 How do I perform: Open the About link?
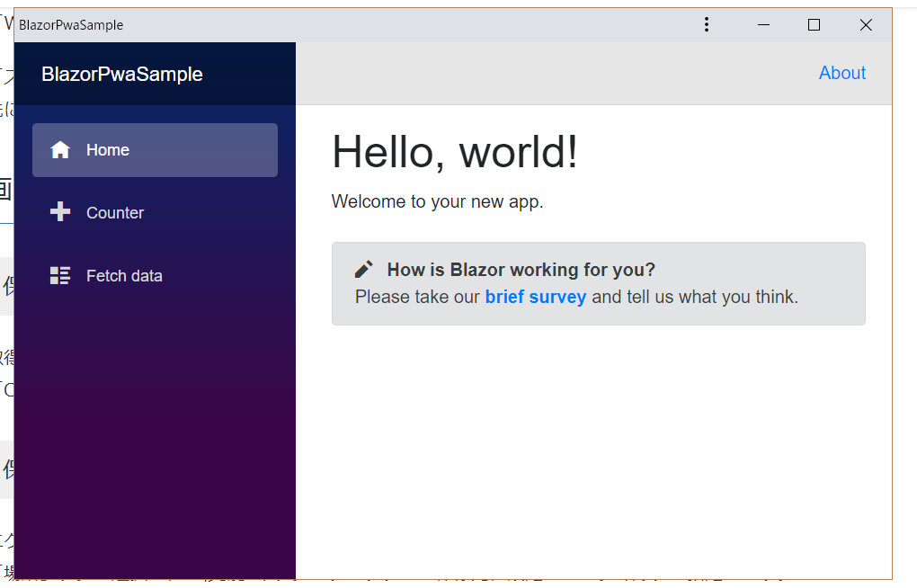tap(842, 73)
